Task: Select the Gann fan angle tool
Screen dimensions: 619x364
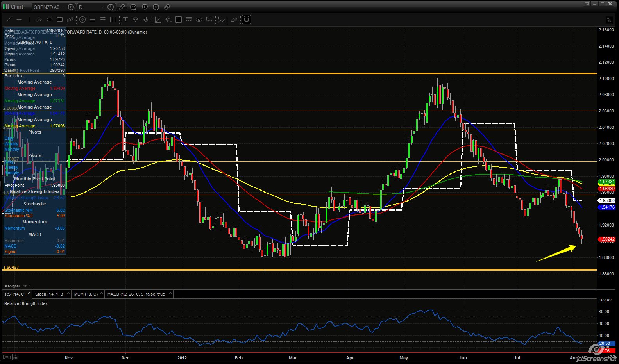Action: tap(158, 20)
